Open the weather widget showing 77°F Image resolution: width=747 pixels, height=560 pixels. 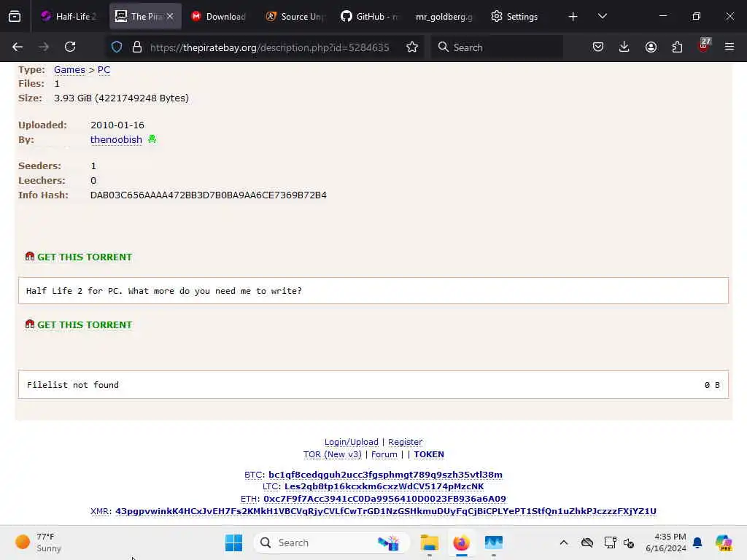click(x=39, y=542)
